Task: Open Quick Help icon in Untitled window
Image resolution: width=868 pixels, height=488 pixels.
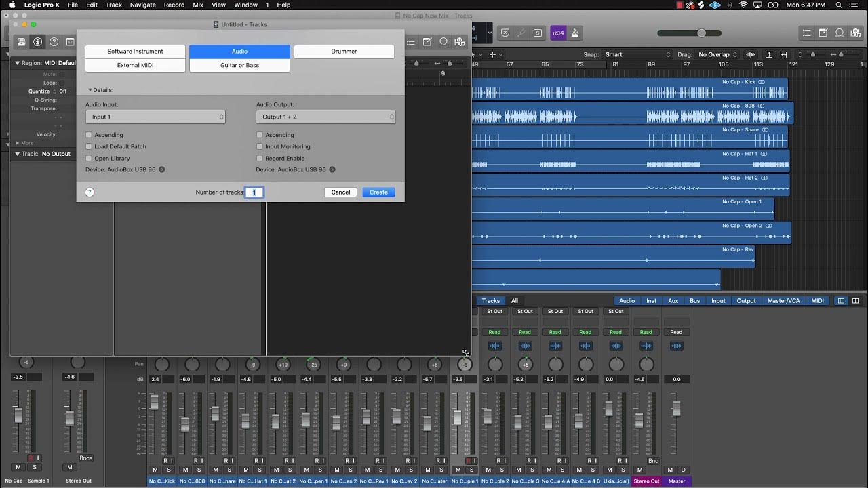Action: pyautogui.click(x=54, y=41)
